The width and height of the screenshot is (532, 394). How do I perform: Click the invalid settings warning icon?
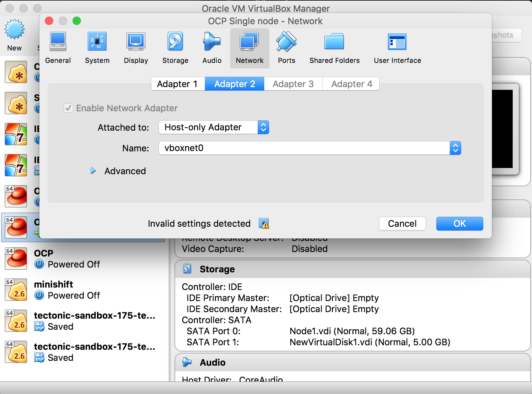(264, 224)
